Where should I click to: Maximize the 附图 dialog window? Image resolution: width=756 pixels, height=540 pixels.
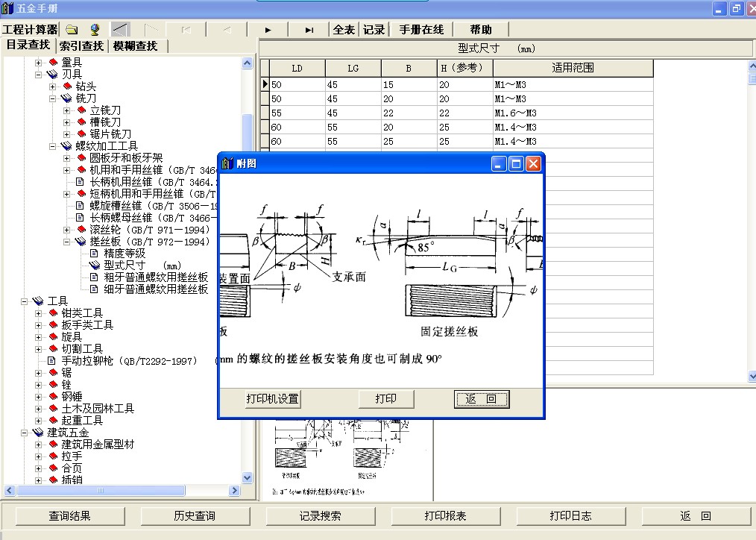tap(516, 164)
